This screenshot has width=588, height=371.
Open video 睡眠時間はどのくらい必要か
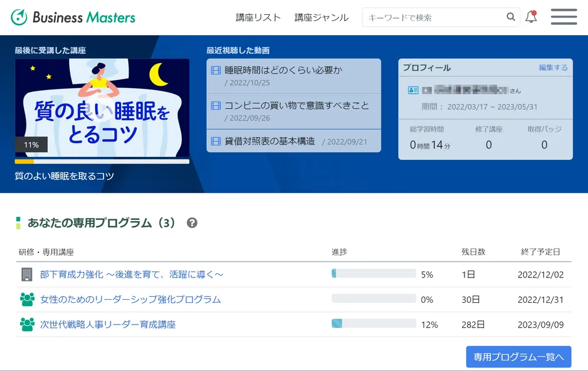pos(283,70)
